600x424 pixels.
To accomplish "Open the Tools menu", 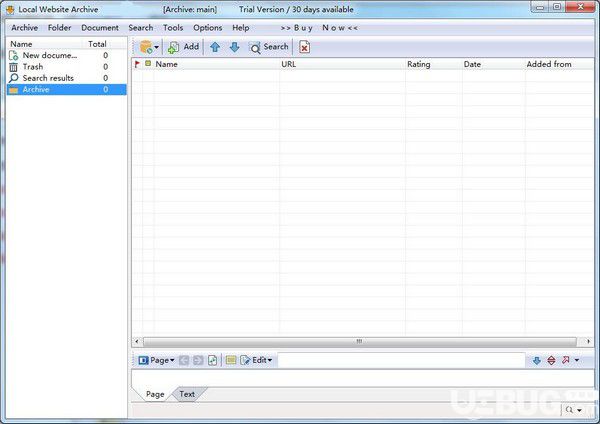I will coord(173,28).
